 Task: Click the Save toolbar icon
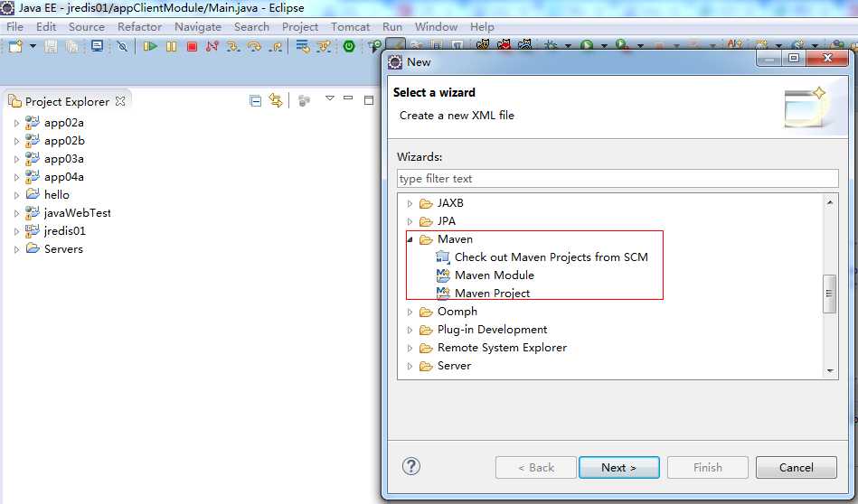[51, 46]
